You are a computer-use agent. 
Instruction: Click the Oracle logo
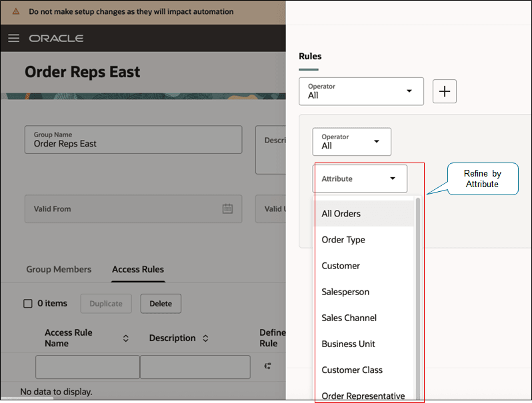[x=56, y=38]
